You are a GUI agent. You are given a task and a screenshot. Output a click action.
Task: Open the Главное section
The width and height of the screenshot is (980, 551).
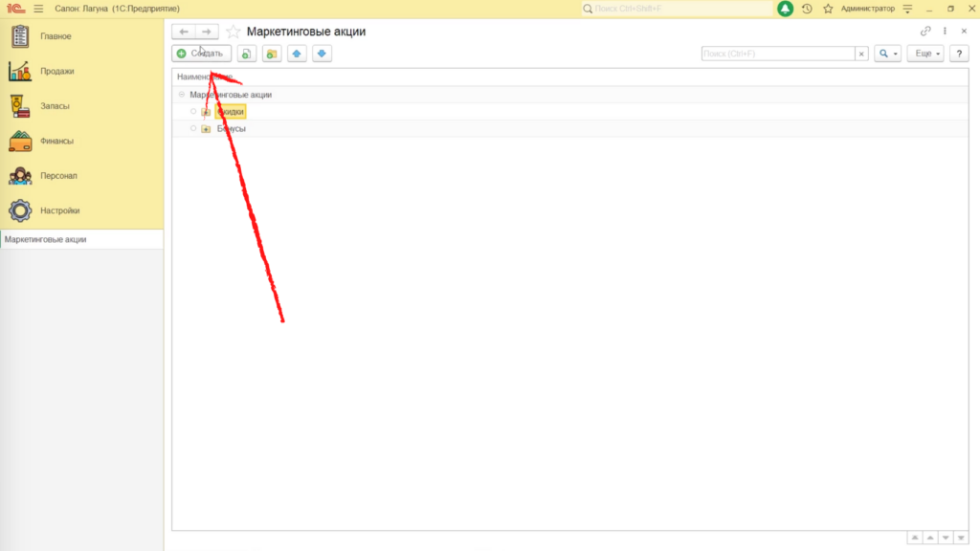pos(56,36)
